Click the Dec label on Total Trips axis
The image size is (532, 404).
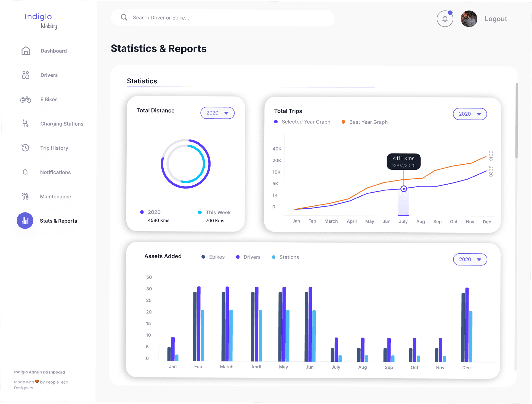(487, 222)
